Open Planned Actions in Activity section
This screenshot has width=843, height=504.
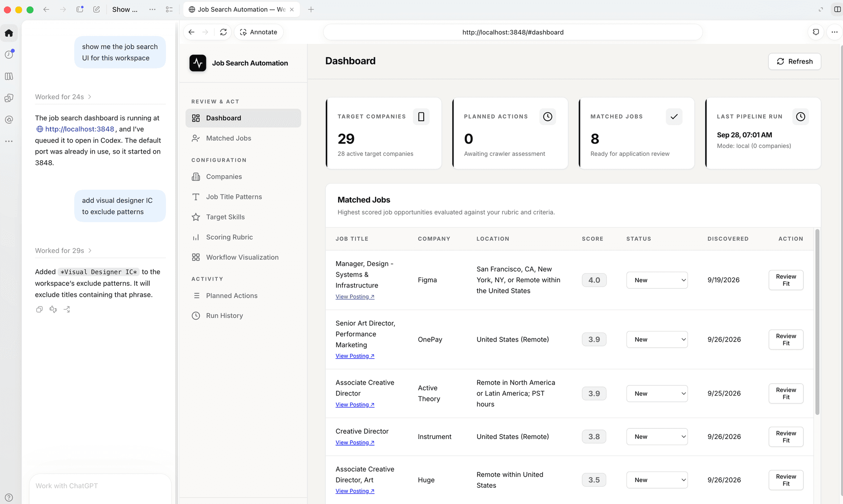[243, 295]
